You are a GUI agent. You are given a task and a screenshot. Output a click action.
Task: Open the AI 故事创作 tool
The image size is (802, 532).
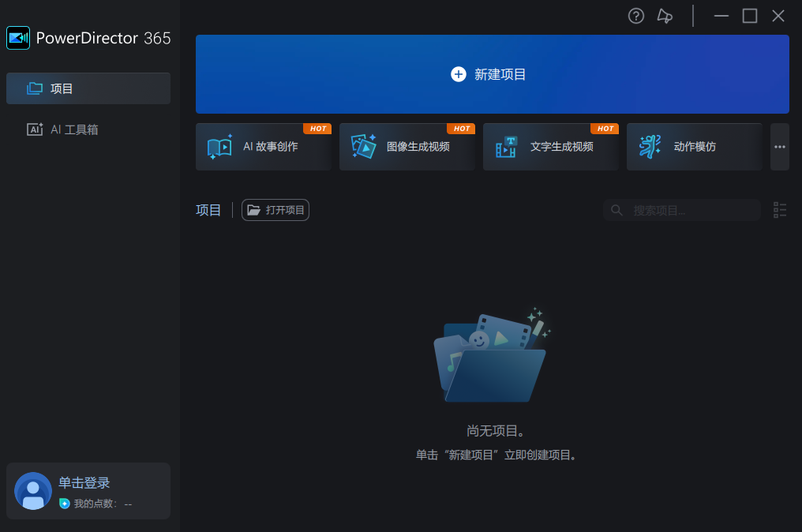(263, 147)
